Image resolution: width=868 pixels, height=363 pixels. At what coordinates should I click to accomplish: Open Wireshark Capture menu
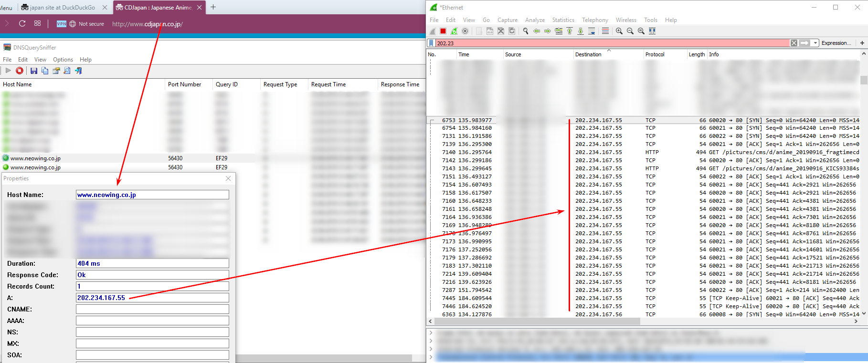508,20
